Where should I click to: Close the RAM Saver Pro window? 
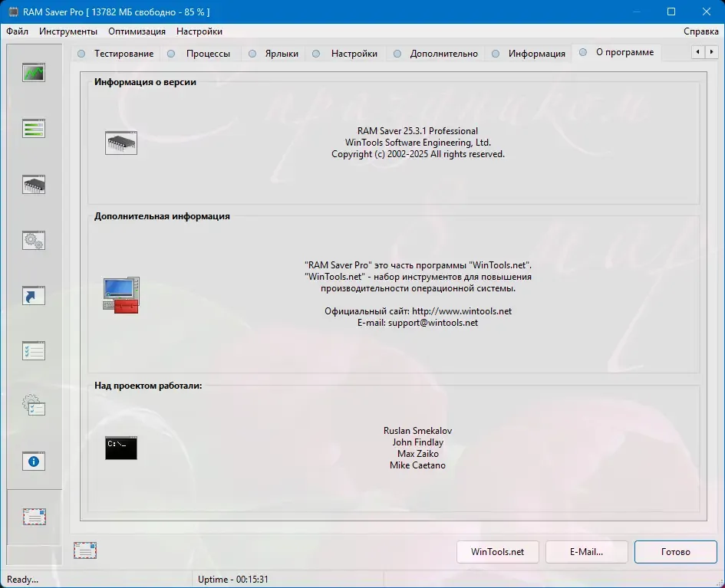click(x=707, y=12)
